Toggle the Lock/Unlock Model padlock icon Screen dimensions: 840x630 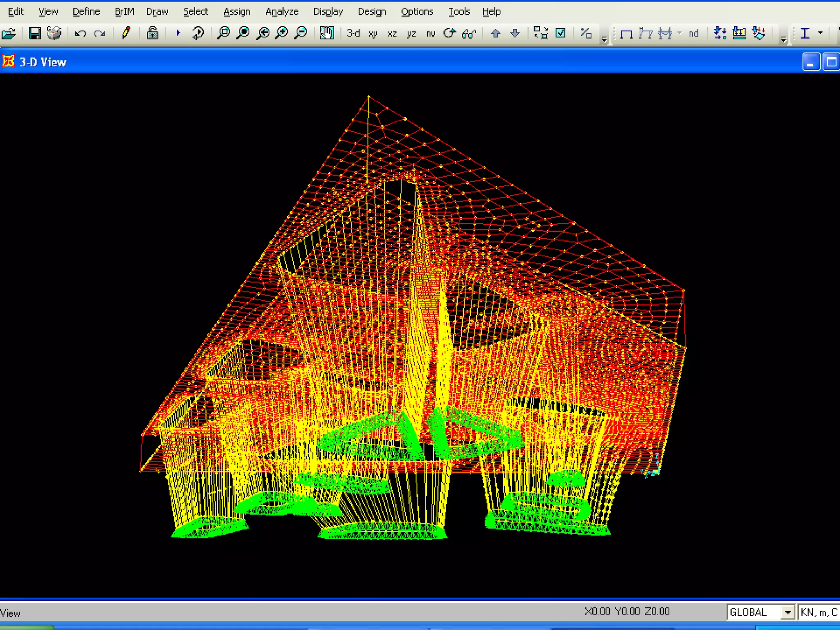pyautogui.click(x=153, y=33)
